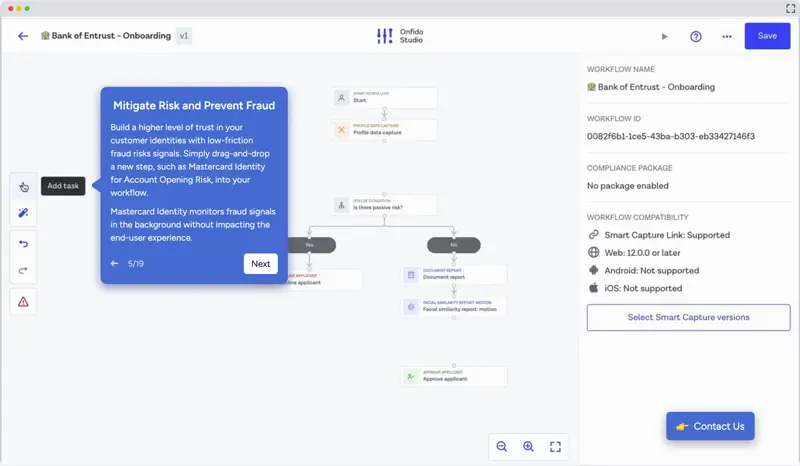Click the Add task tooltip label
800x466 pixels.
63,186
